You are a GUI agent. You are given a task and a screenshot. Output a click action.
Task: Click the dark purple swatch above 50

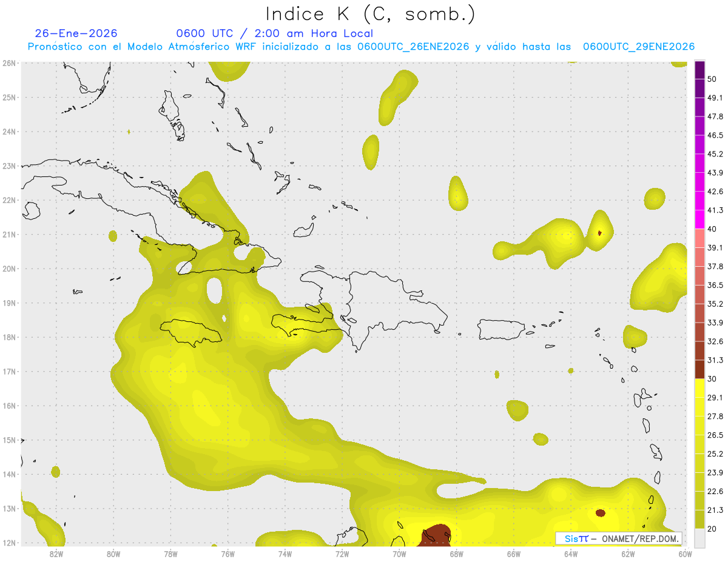699,70
